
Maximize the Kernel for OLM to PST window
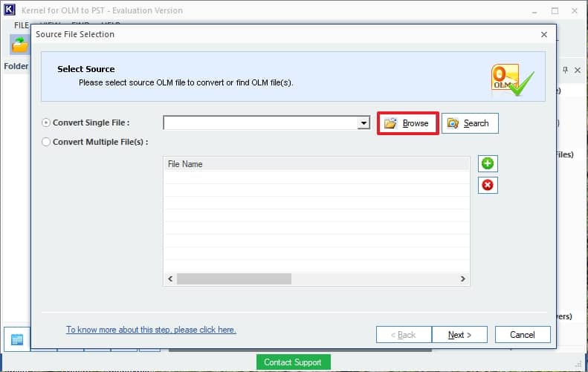click(555, 11)
